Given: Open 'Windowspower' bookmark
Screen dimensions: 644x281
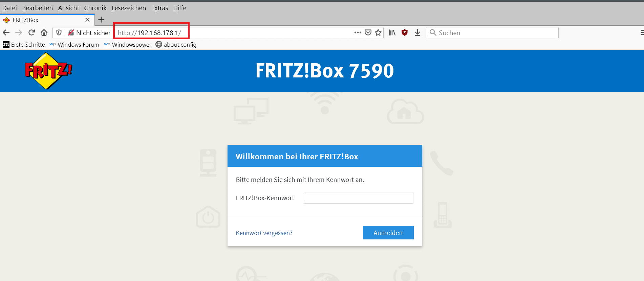Looking at the screenshot, I should tap(128, 45).
